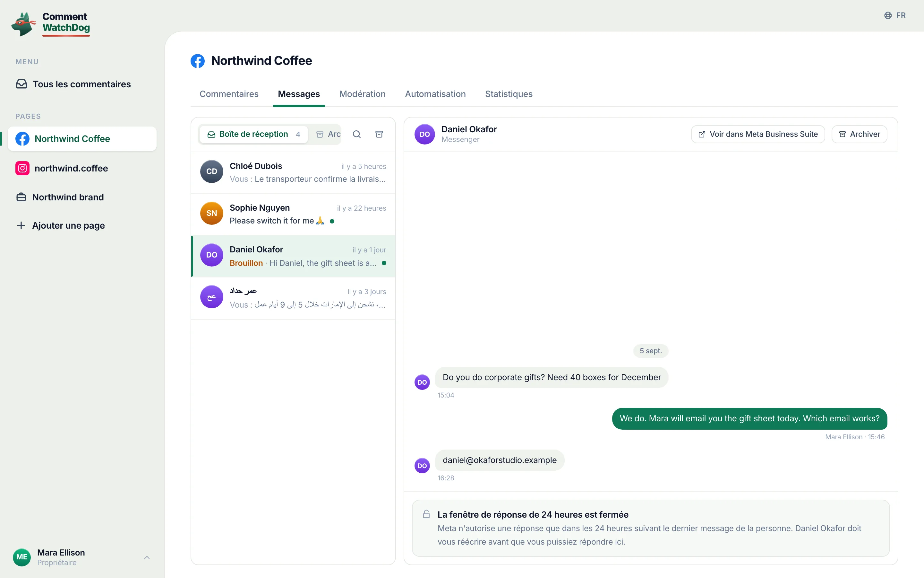Click the SN avatar of Sophie Nguyen

pyautogui.click(x=211, y=213)
